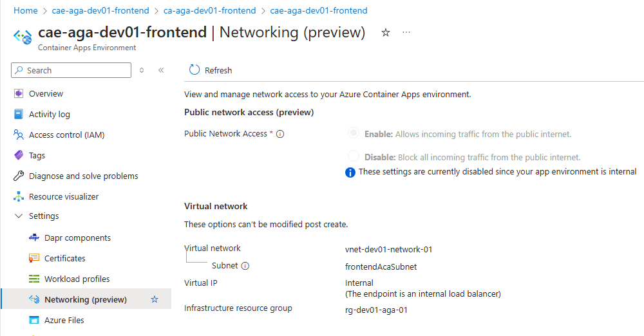Select the Enable public network access radio button

[x=353, y=133]
